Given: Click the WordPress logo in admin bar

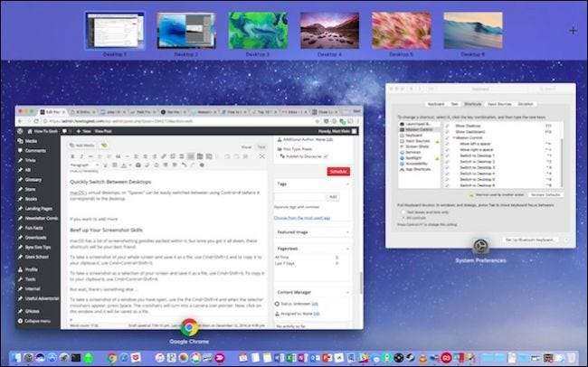Looking at the screenshot, I should tap(20, 131).
